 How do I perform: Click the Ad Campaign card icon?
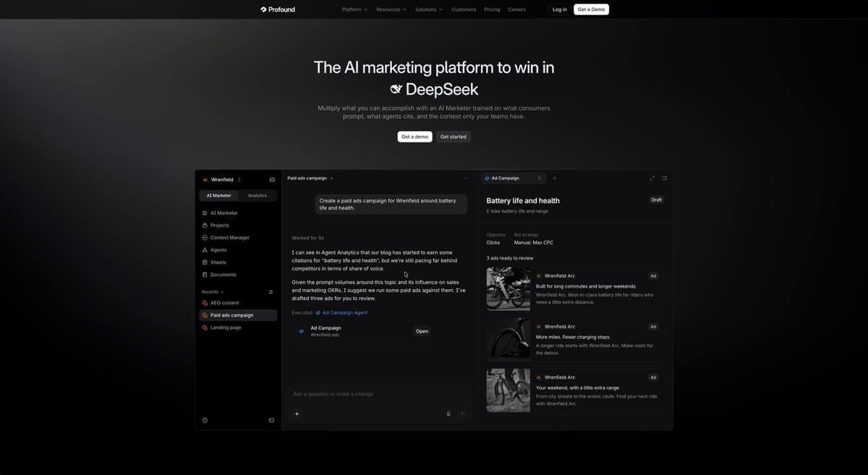pos(302,331)
